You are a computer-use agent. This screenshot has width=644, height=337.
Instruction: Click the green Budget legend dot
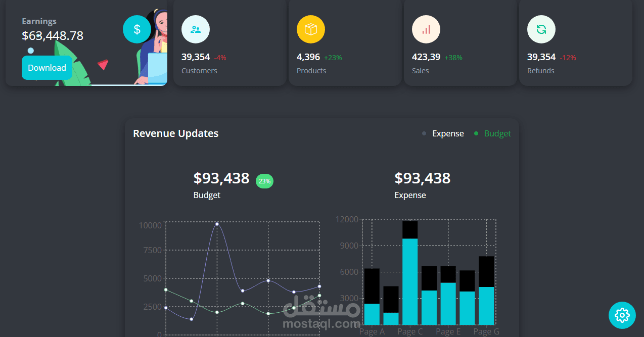pos(476,133)
